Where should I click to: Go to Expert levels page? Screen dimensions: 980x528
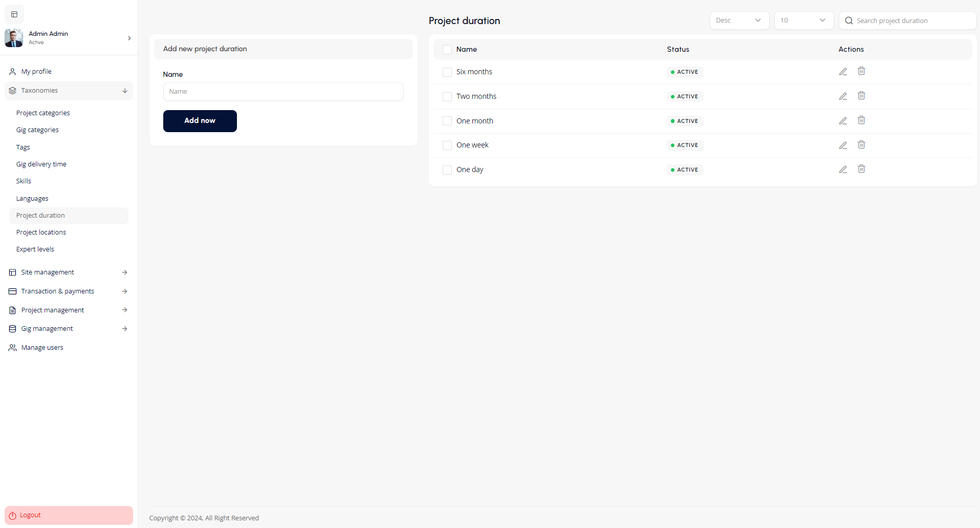tap(35, 249)
